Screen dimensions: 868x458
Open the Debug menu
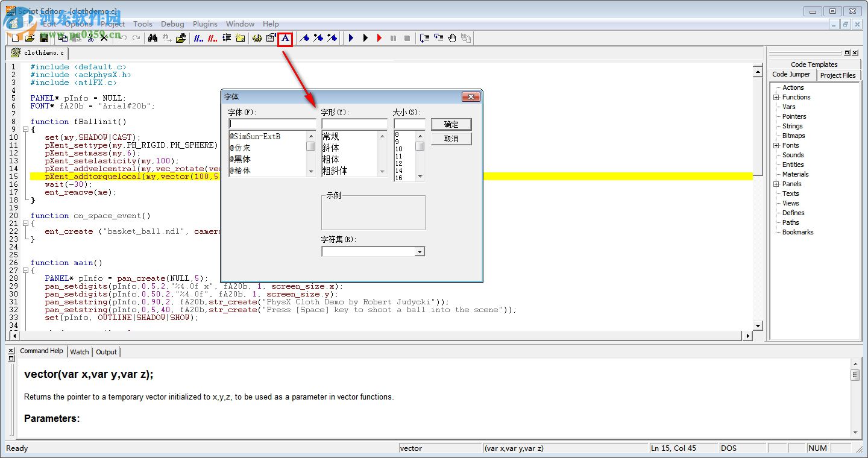pos(172,24)
